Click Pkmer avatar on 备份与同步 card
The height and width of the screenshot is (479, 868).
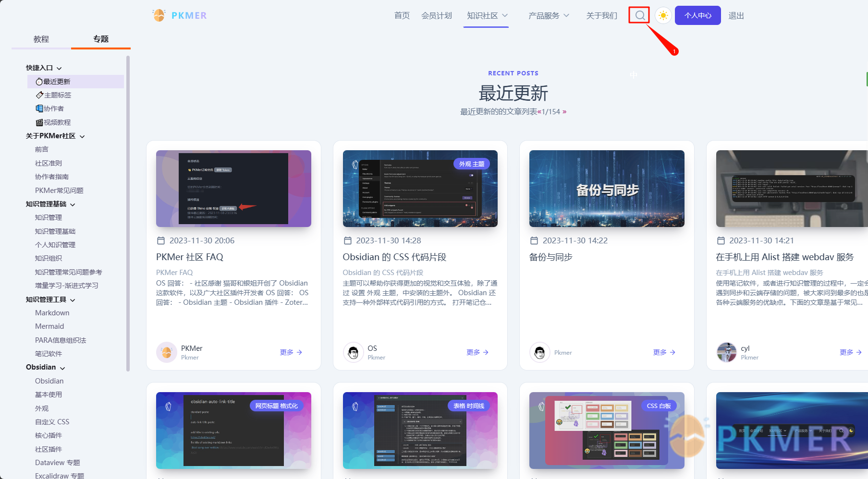click(539, 352)
